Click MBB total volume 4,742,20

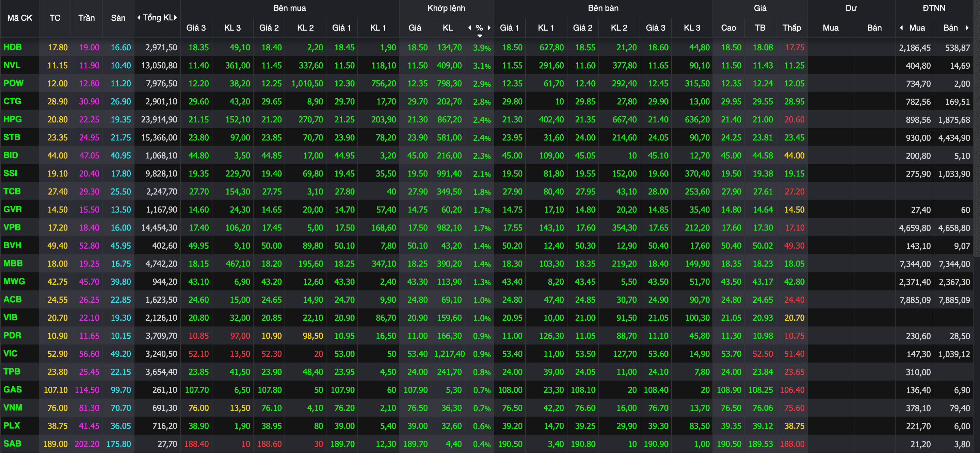[161, 264]
